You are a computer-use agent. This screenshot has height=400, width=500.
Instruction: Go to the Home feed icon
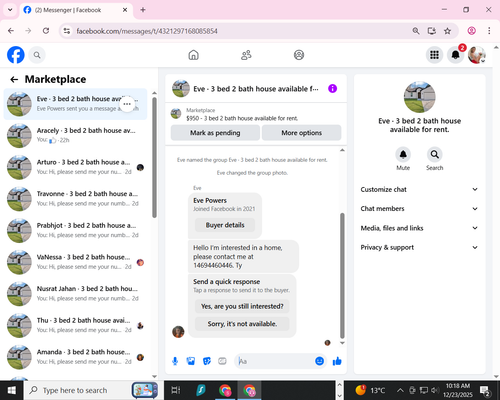click(193, 55)
